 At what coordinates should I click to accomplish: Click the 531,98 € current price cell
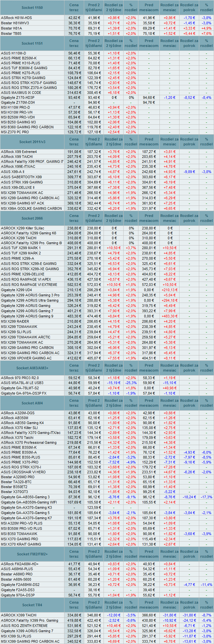coord(74,626)
